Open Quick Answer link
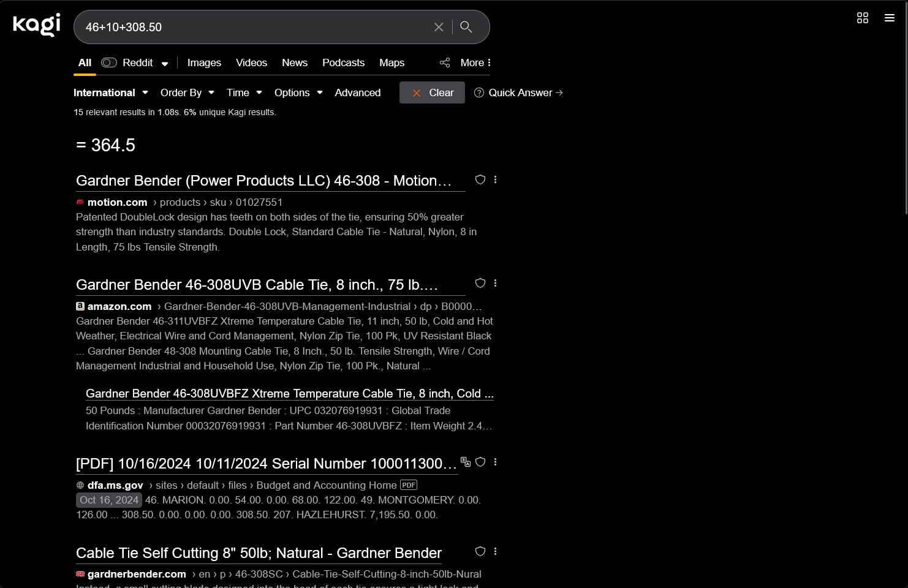 coord(520,92)
